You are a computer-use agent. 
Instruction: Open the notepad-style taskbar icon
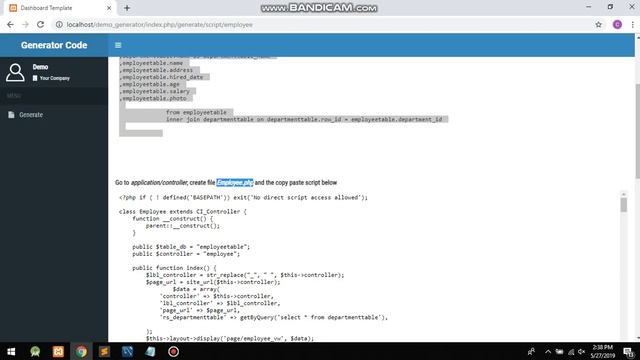pos(150,351)
